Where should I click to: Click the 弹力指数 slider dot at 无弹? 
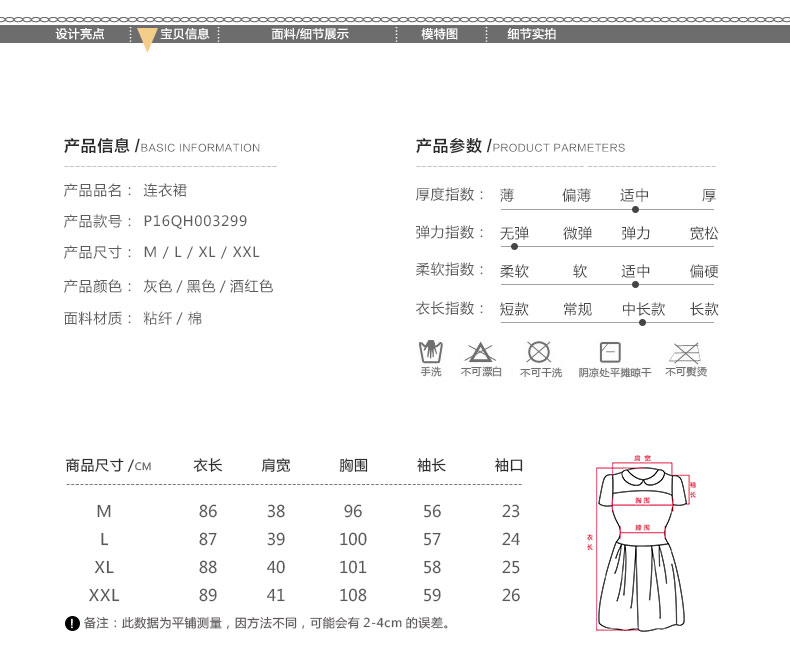pos(514,246)
